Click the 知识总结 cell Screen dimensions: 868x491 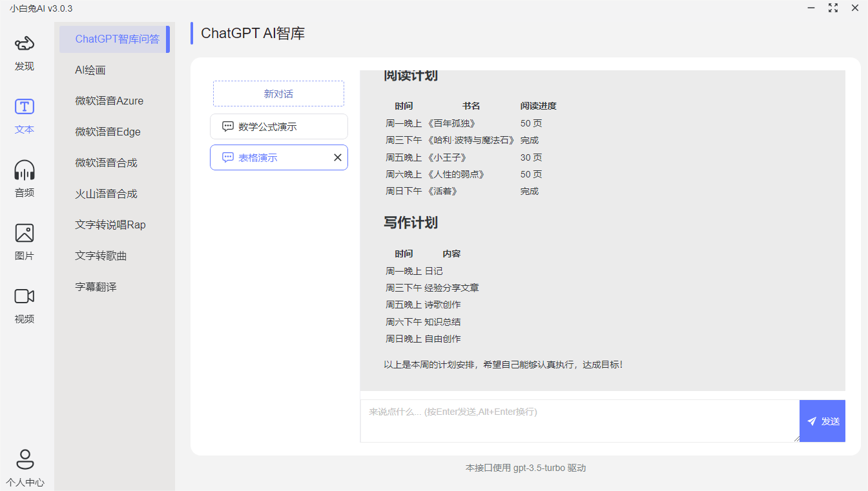[x=442, y=322]
